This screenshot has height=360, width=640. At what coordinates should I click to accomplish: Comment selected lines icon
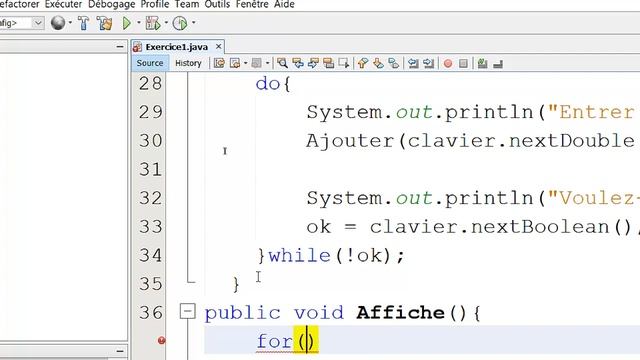(482, 63)
